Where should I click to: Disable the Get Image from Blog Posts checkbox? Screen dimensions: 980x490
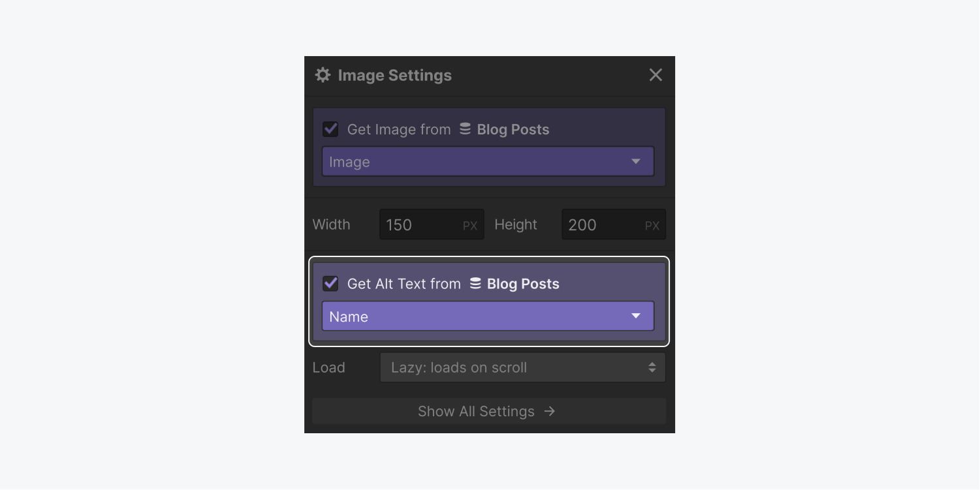coord(330,129)
